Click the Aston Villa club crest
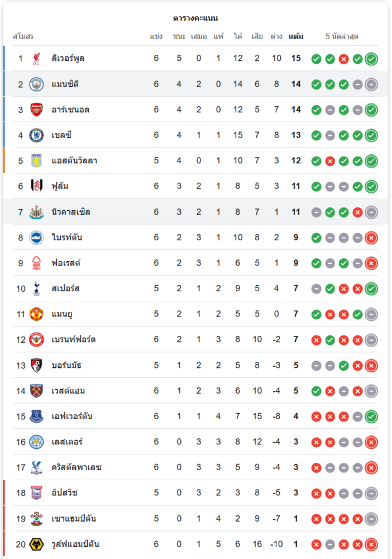Viewport: 392px width, 559px height. click(36, 161)
